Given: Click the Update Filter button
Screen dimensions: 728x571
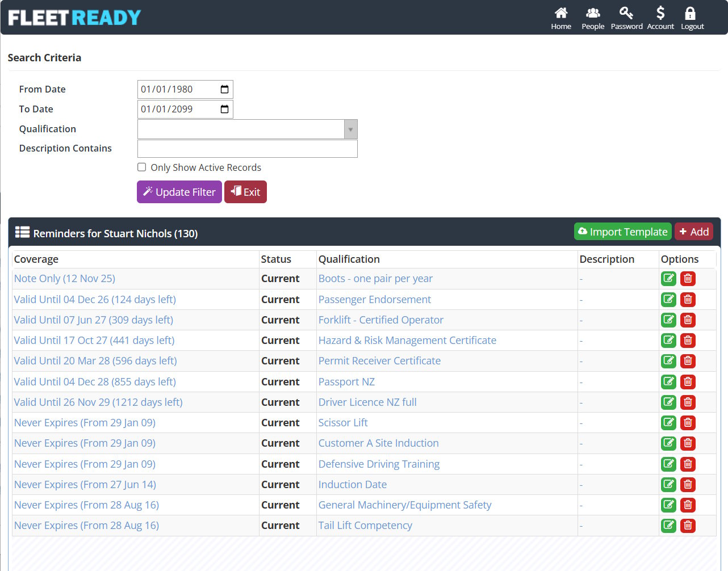Looking at the screenshot, I should pos(179,192).
